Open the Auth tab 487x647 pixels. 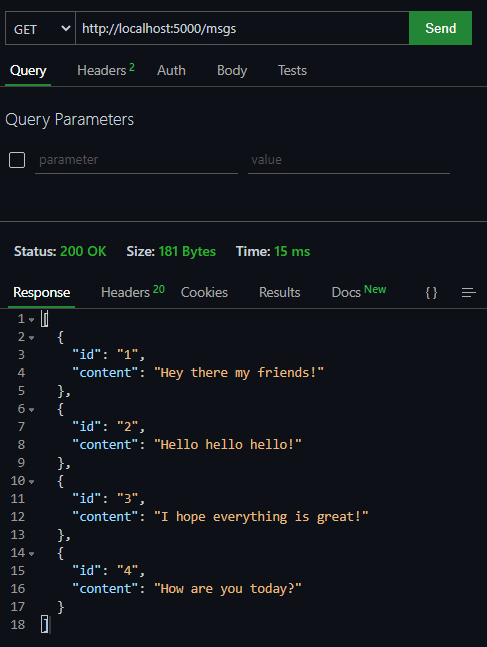click(171, 71)
